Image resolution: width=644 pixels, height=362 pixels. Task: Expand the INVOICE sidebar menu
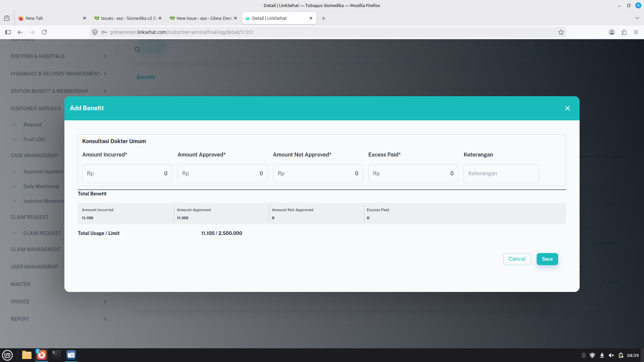point(58,302)
